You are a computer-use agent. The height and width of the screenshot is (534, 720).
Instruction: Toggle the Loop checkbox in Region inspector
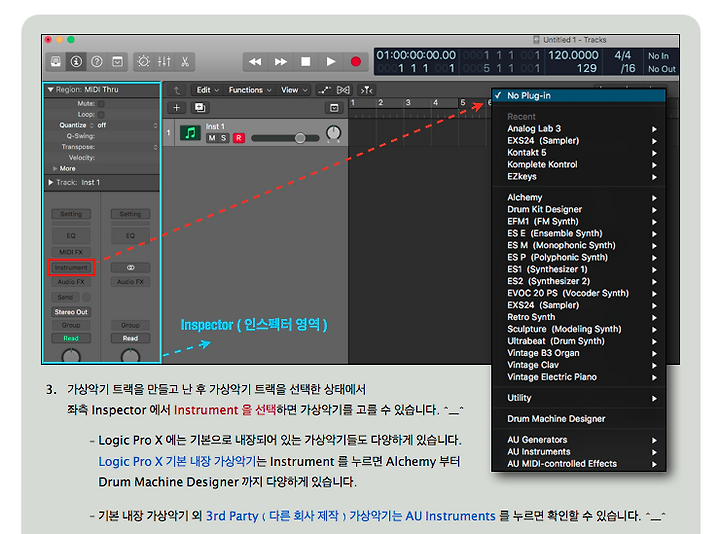101,114
